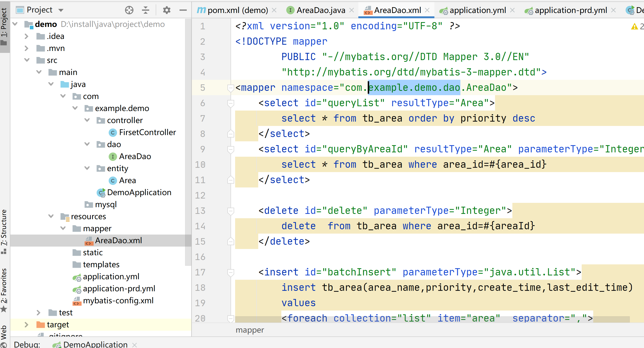Click the Project tree vertical scrollbar
644x348 pixels.
pos(188,142)
